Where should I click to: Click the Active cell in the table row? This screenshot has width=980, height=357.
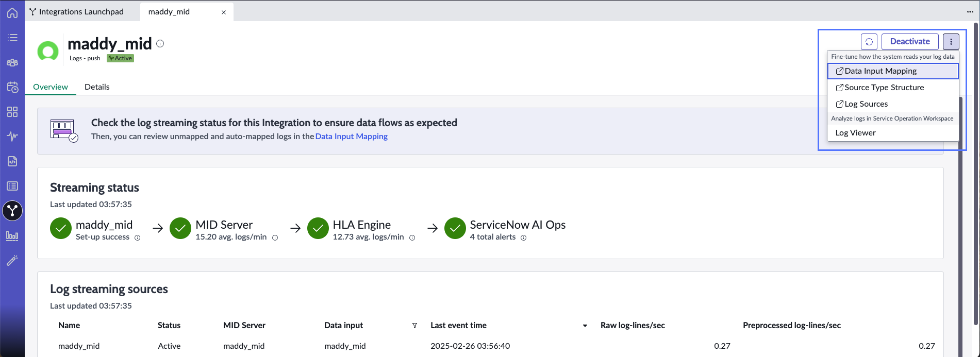click(169, 346)
